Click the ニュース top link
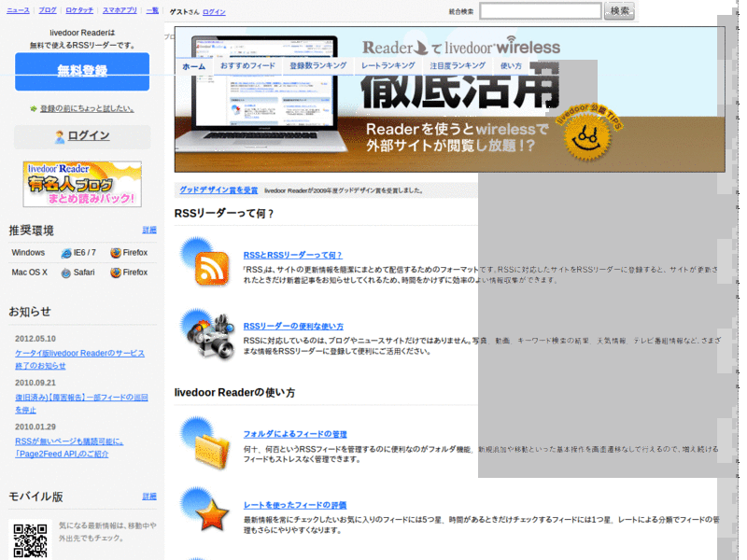Viewport: 747px width, 560px height. pyautogui.click(x=18, y=10)
